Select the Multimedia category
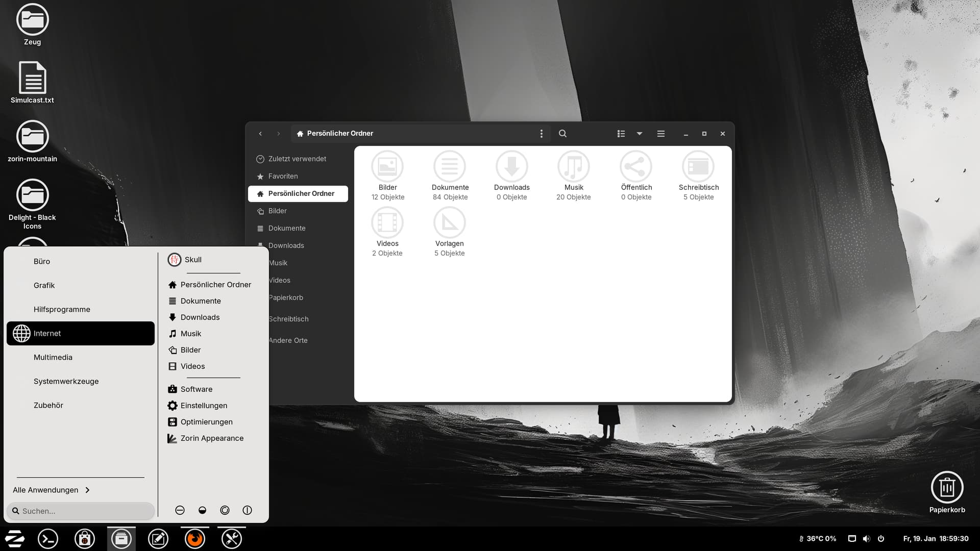The height and width of the screenshot is (551, 980). point(53,357)
